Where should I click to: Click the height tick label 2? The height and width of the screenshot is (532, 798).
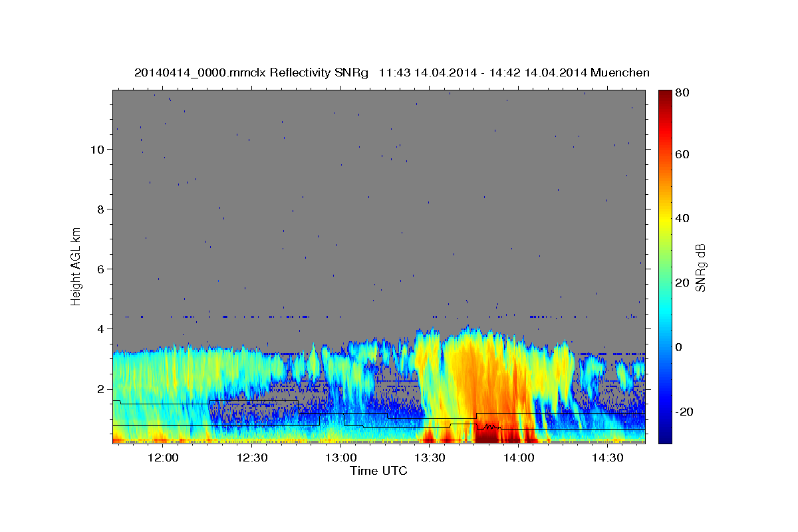point(99,388)
